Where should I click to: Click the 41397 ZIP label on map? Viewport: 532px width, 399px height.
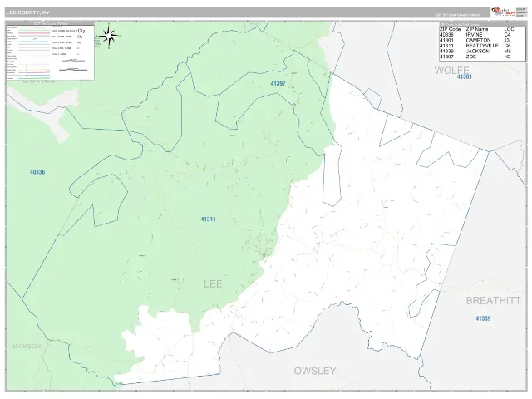coord(278,83)
